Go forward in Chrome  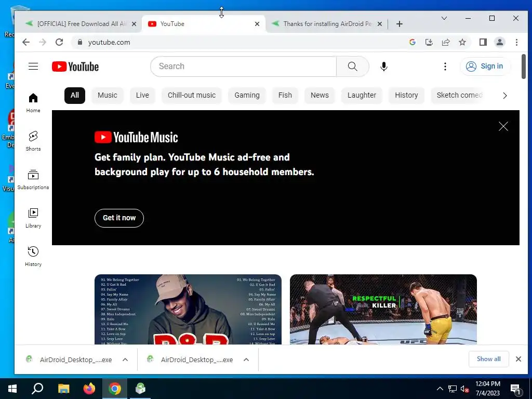tap(43, 42)
